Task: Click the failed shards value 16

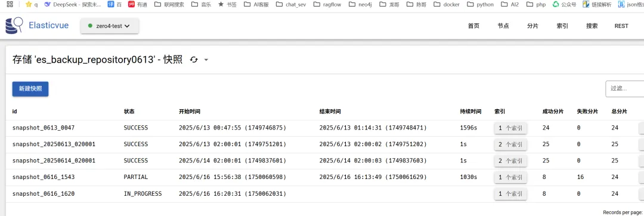Action: click(580, 177)
